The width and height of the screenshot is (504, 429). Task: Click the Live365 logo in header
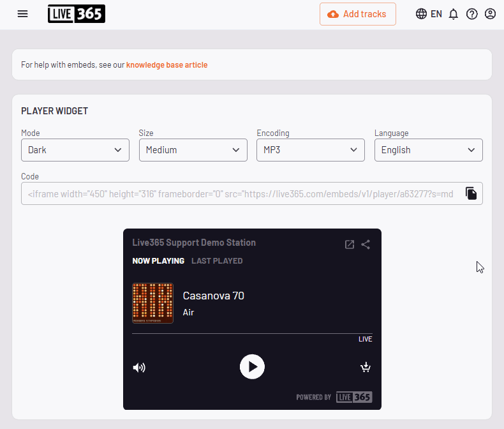pyautogui.click(x=77, y=14)
